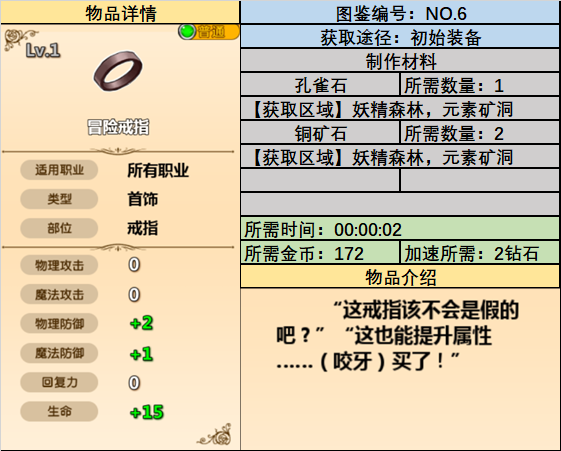Click the +15 life value
Viewport: 561px width, 451px height.
click(x=147, y=412)
